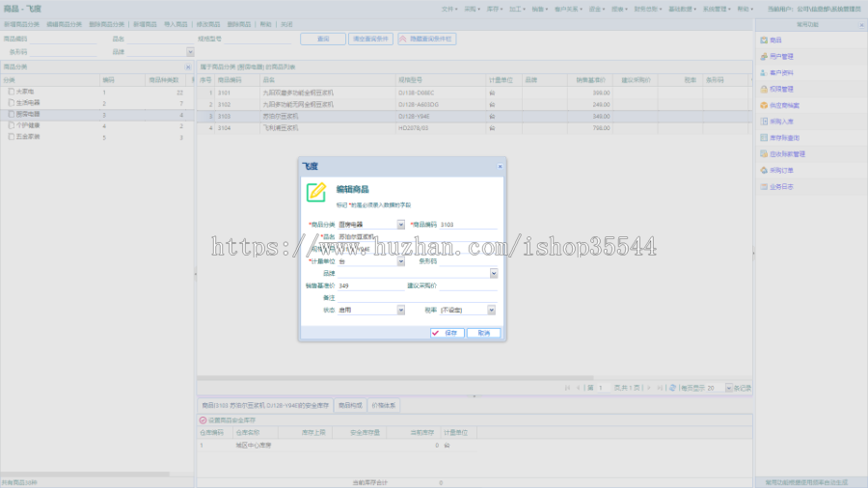Image resolution: width=868 pixels, height=488 pixels.
Task: Select 生活电器 category row
Action: tap(96, 103)
